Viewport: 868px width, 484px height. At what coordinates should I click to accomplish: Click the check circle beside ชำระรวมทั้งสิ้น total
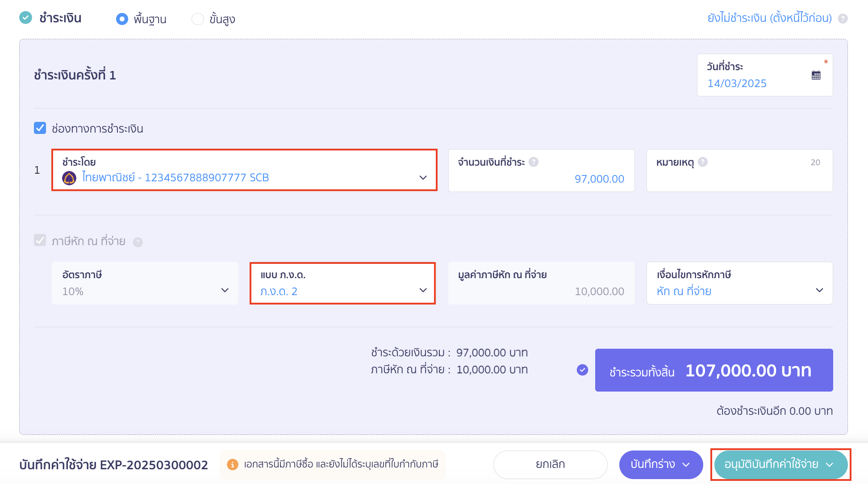pos(582,370)
